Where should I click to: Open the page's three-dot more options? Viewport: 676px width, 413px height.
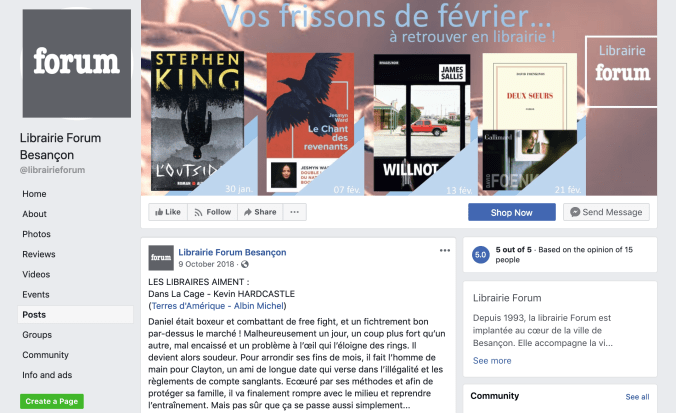tap(294, 212)
